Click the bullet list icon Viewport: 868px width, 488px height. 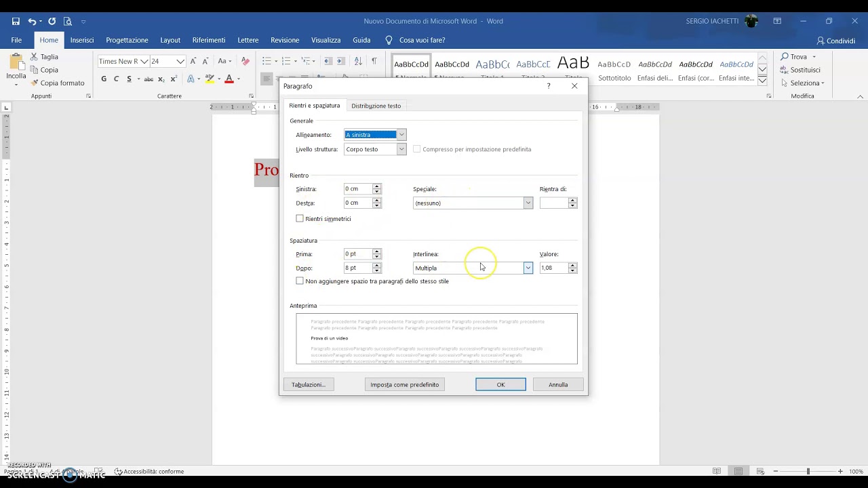267,61
